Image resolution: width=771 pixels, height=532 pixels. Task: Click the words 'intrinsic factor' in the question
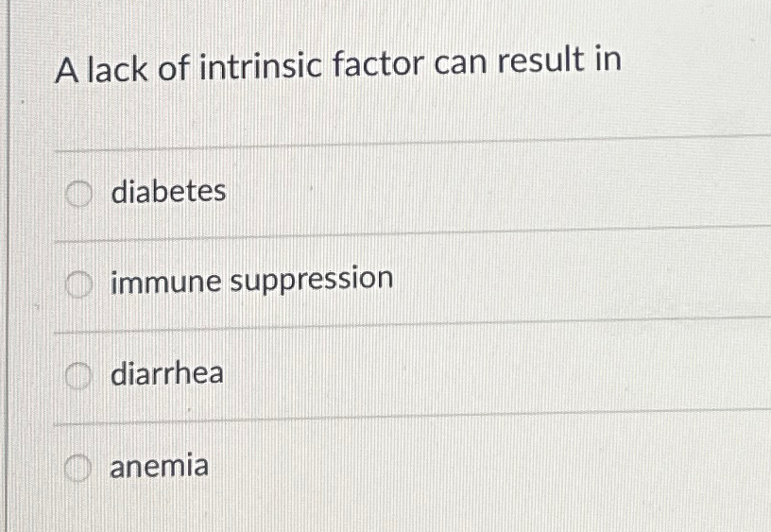(x=312, y=65)
